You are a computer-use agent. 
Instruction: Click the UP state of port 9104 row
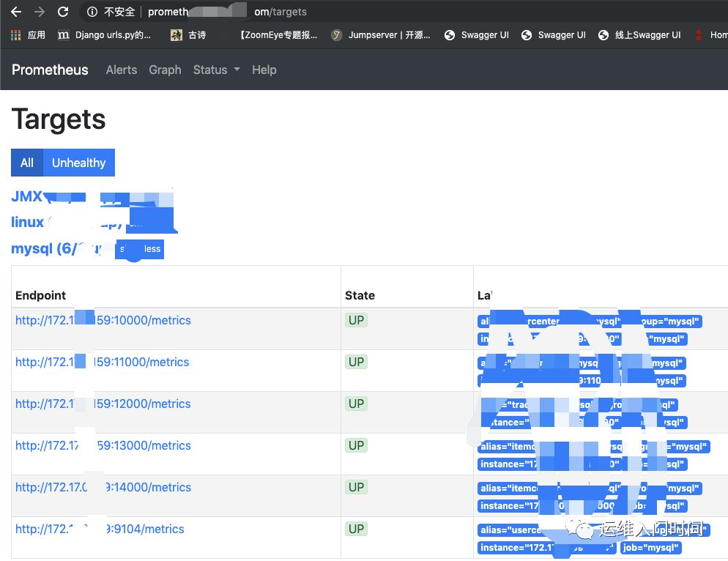(x=356, y=529)
